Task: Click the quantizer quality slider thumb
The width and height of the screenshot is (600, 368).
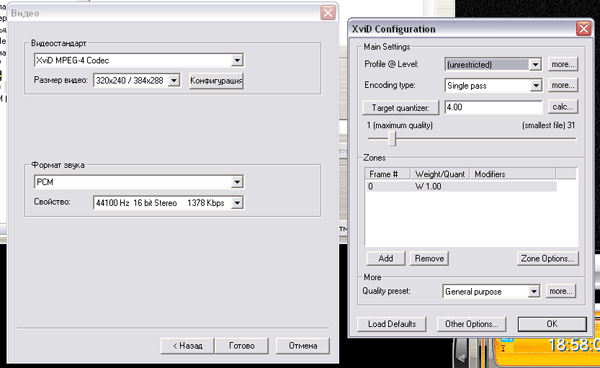Action: point(392,138)
